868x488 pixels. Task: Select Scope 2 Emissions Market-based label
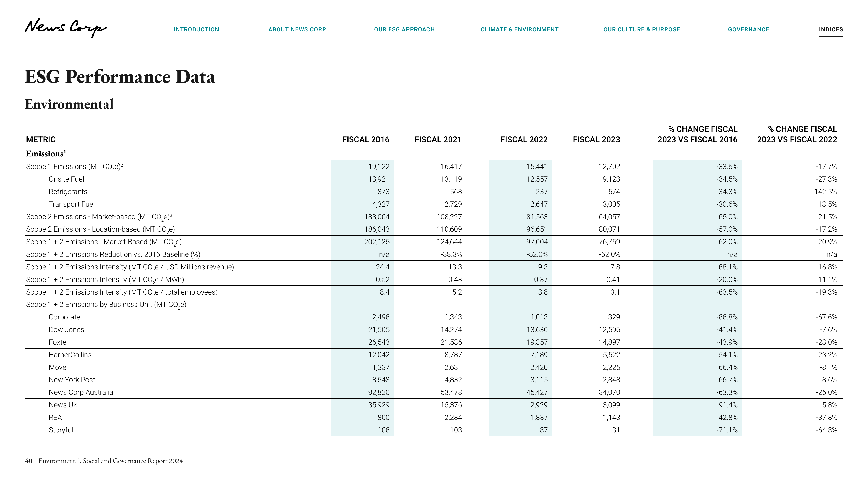point(99,217)
